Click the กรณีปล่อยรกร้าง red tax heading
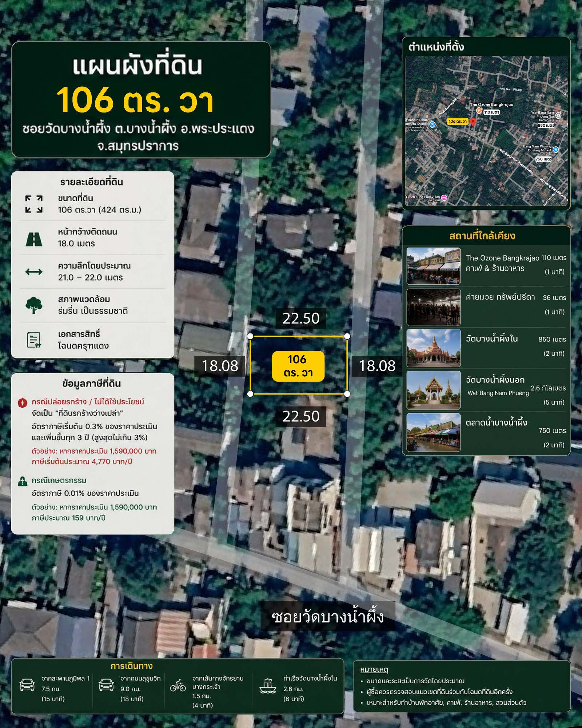 click(x=88, y=402)
